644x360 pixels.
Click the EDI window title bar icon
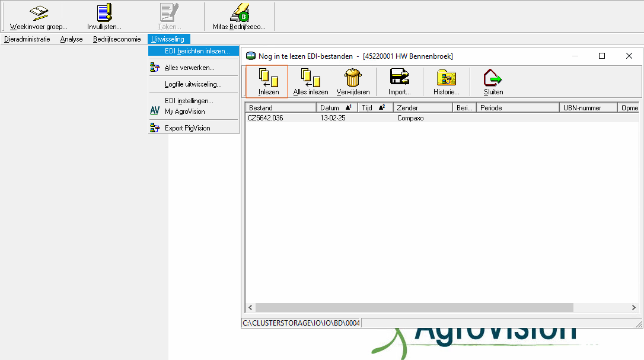click(x=250, y=56)
